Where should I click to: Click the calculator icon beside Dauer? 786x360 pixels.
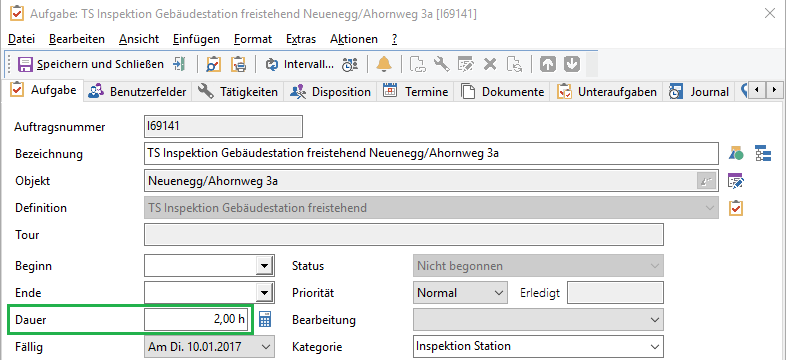(265, 319)
